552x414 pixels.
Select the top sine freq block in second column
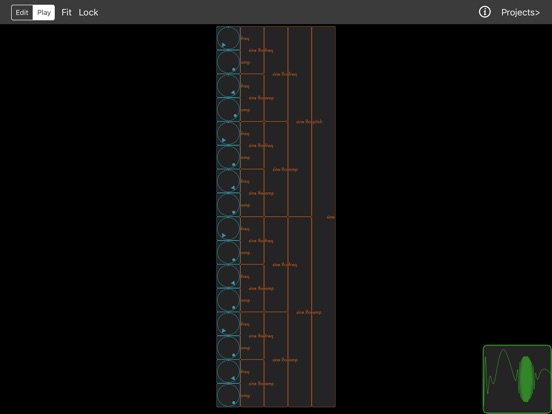coord(276,74)
